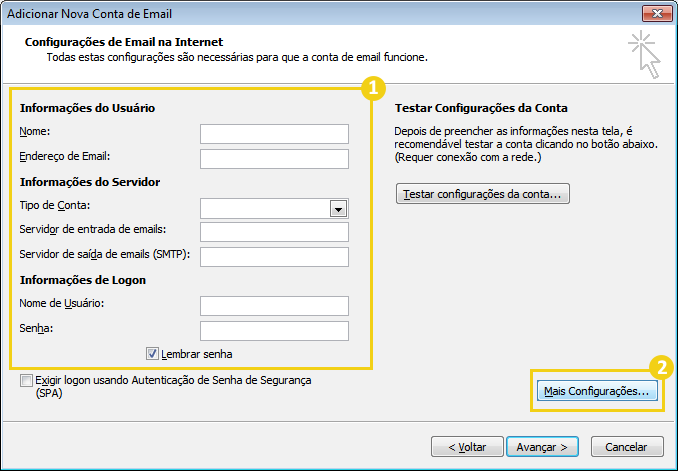Toggle the Lembrar senha checkbox

(x=152, y=353)
